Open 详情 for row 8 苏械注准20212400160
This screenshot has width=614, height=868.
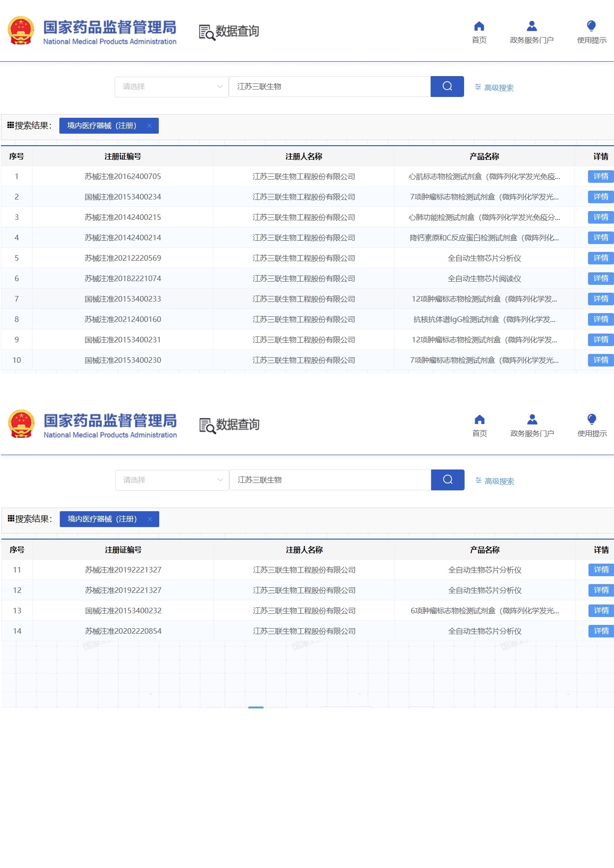click(x=601, y=319)
